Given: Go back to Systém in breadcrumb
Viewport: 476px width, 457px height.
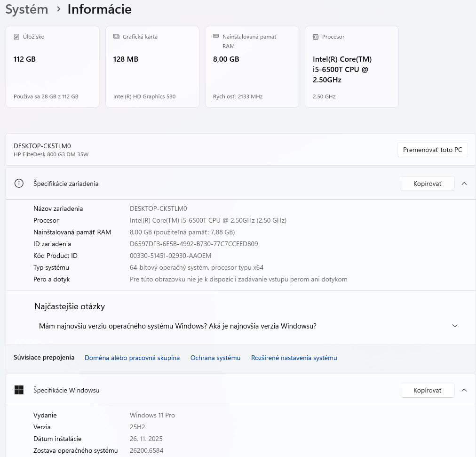Looking at the screenshot, I should (x=27, y=9).
